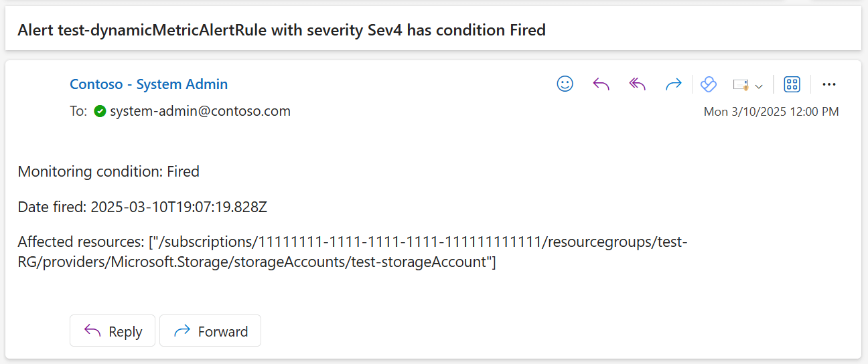
Task: Select recipient system-admin@contoso.com
Action: point(200,111)
